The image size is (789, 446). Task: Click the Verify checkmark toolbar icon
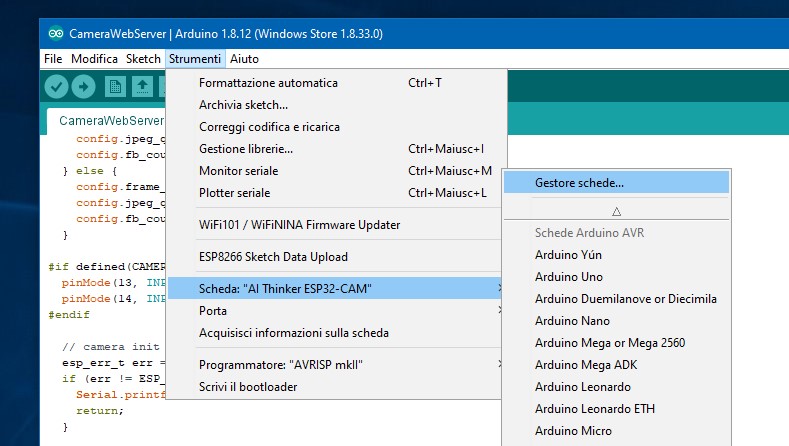point(56,87)
